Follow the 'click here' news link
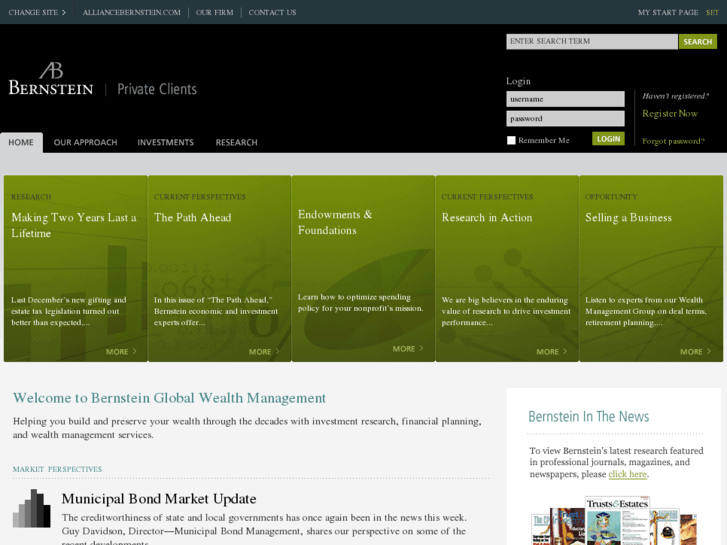 tap(627, 474)
